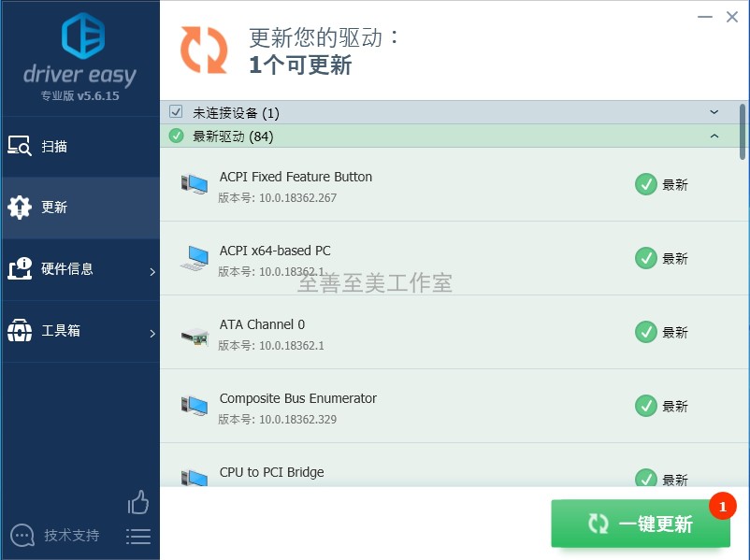This screenshot has height=560, width=750.
Task: Select the Composite Bus Enumerator name
Action: point(298,398)
